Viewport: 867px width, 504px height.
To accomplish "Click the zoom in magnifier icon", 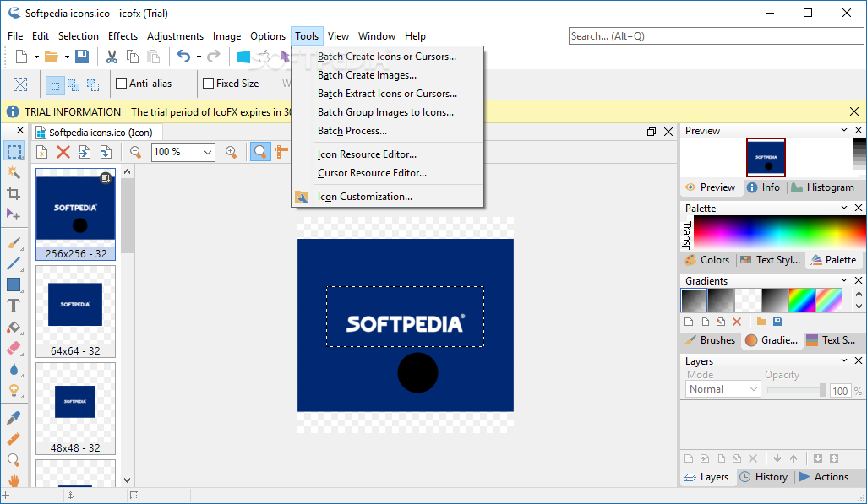I will coord(232,152).
